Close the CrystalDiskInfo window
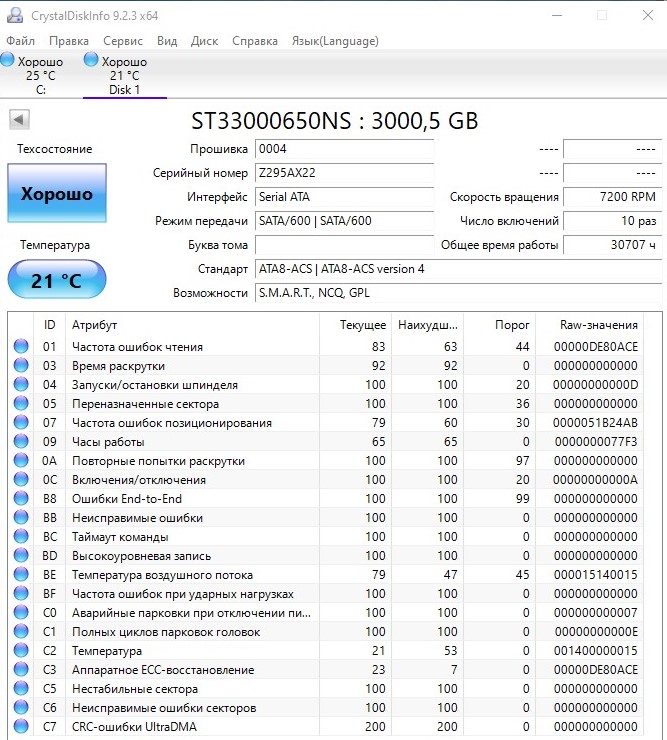The image size is (667, 740). [x=648, y=15]
